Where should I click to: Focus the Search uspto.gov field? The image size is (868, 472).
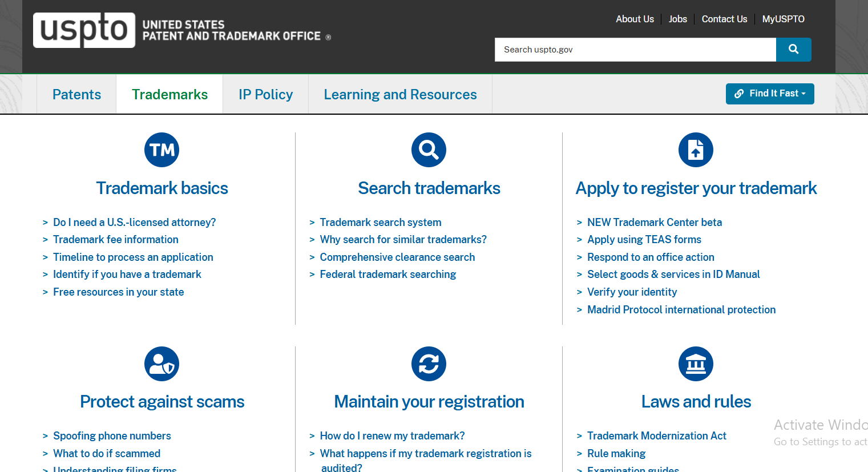[x=635, y=50]
